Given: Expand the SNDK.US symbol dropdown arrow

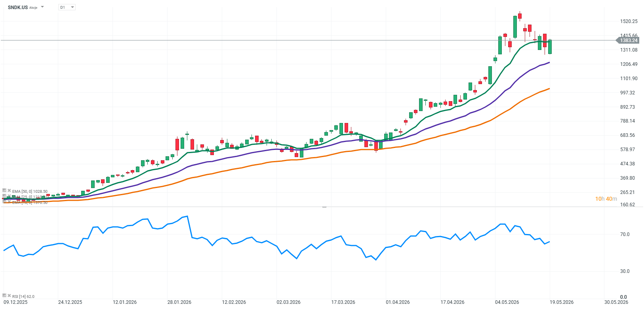Looking at the screenshot, I should point(42,7).
